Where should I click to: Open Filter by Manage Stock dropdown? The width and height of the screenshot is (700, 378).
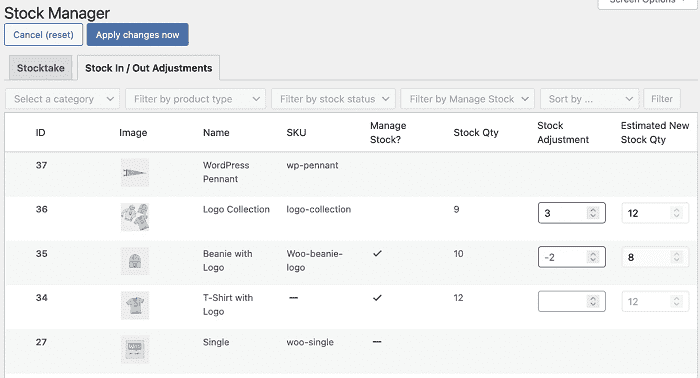[467, 99]
